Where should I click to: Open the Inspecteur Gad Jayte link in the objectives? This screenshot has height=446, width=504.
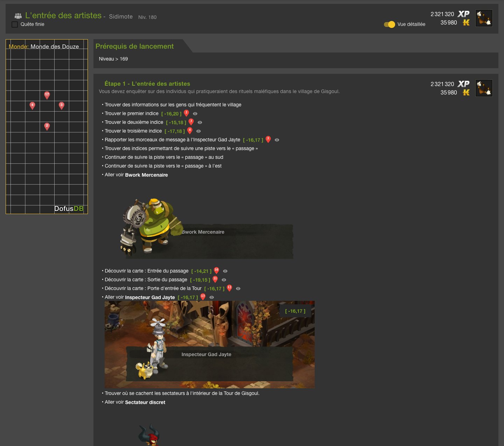coord(150,297)
